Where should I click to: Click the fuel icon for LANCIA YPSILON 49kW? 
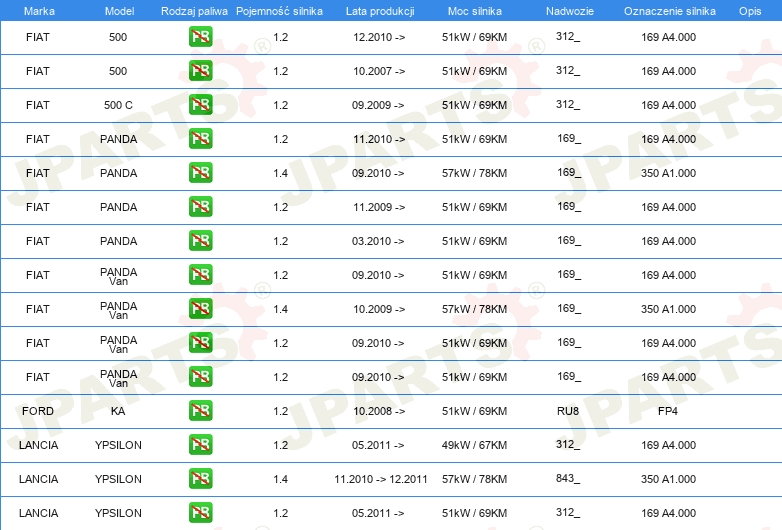coord(200,444)
